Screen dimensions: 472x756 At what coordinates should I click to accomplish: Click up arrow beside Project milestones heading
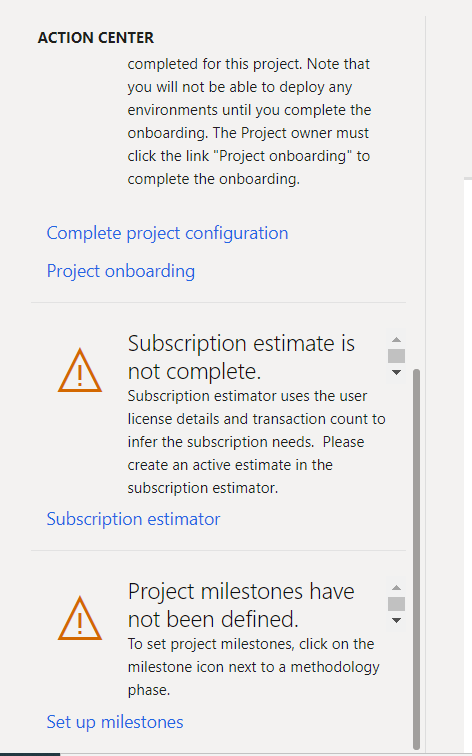click(x=396, y=587)
